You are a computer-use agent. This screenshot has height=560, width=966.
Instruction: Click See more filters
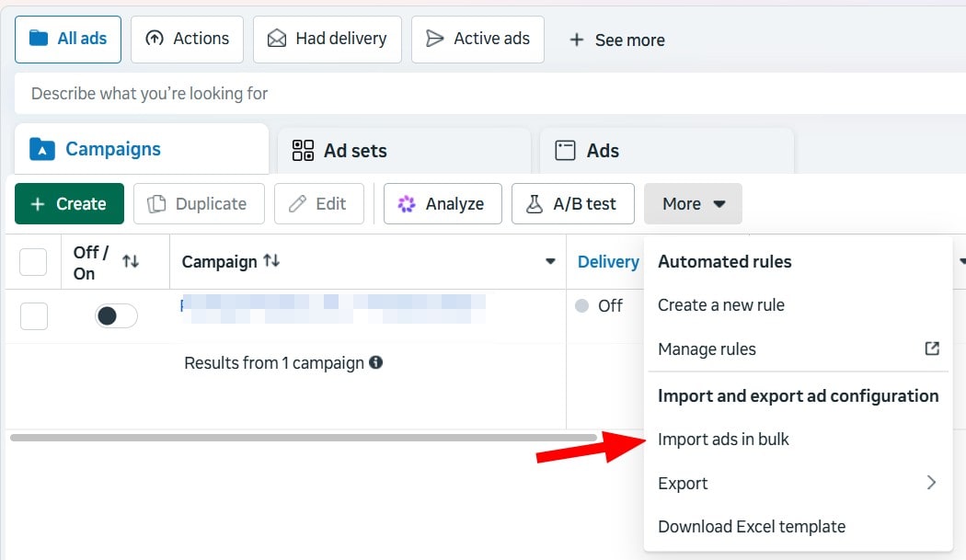(616, 40)
